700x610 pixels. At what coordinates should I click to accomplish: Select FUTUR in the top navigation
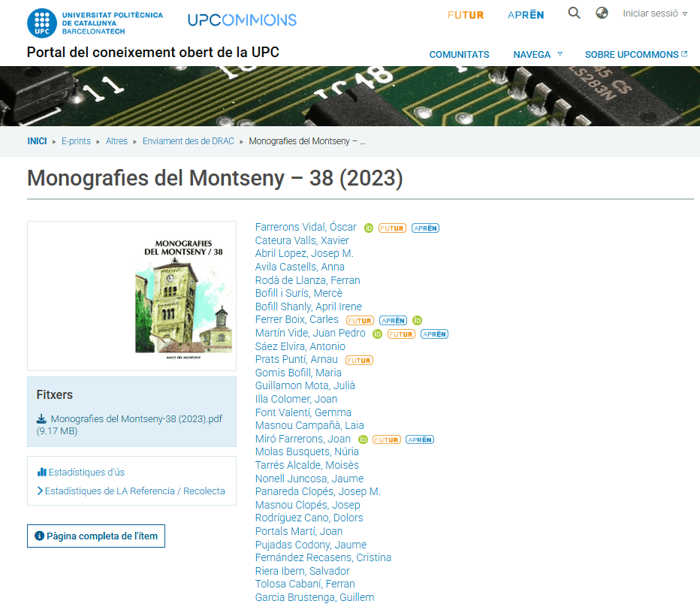click(x=465, y=14)
